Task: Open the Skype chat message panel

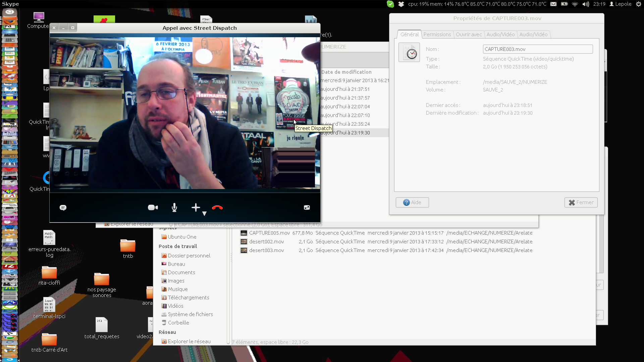Action: (63, 208)
